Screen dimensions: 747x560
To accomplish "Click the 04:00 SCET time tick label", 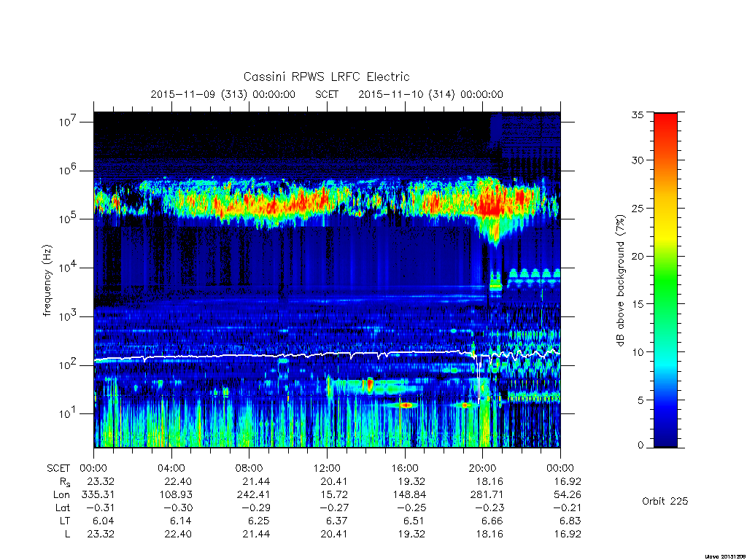I will pos(171,468).
